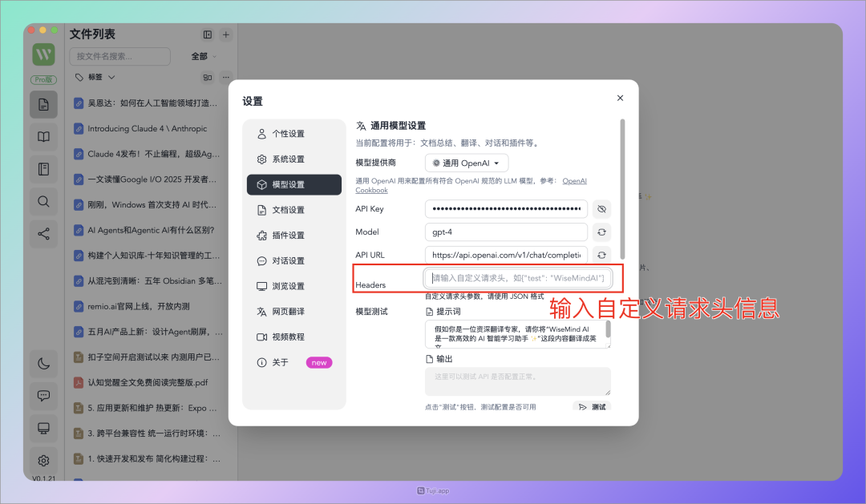The width and height of the screenshot is (866, 504).
Task: Open the 全部 filter dropdown
Action: 204,56
